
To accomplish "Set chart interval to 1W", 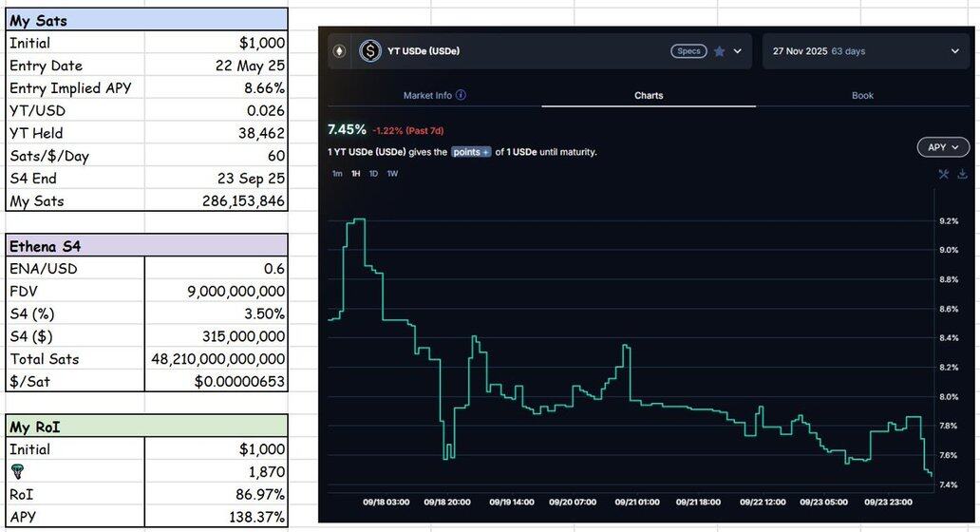I will 392,174.
